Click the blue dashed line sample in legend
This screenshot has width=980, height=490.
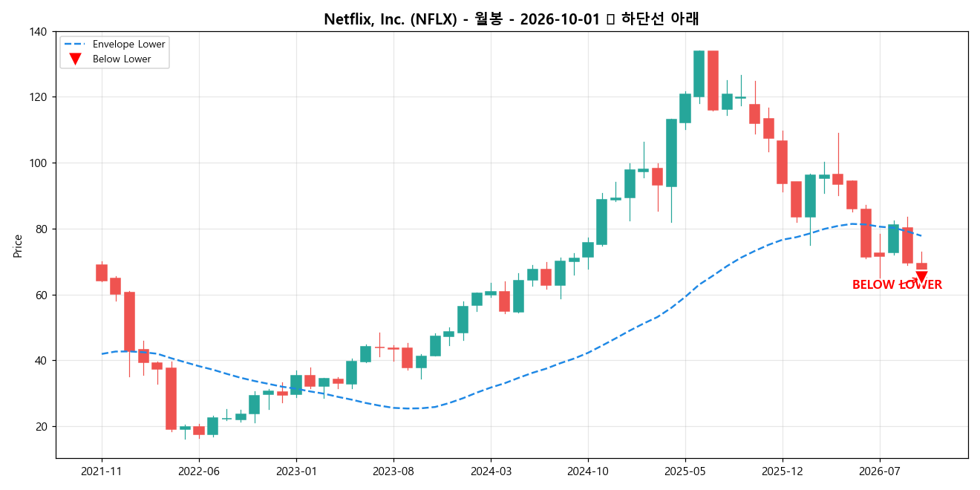tap(74, 45)
